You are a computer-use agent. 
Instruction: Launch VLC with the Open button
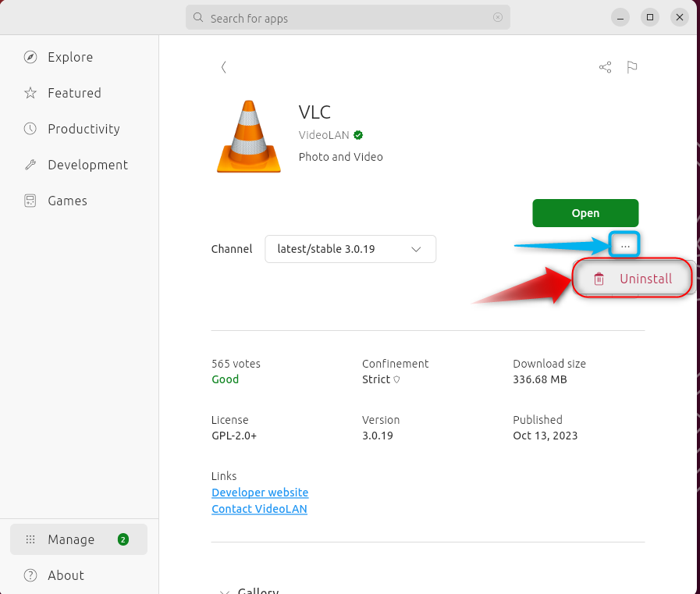(x=585, y=213)
